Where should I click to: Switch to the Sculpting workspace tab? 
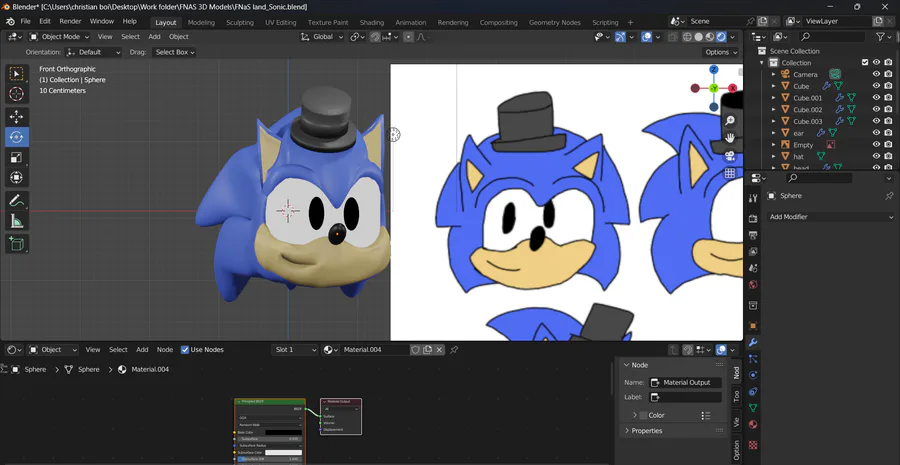239,22
